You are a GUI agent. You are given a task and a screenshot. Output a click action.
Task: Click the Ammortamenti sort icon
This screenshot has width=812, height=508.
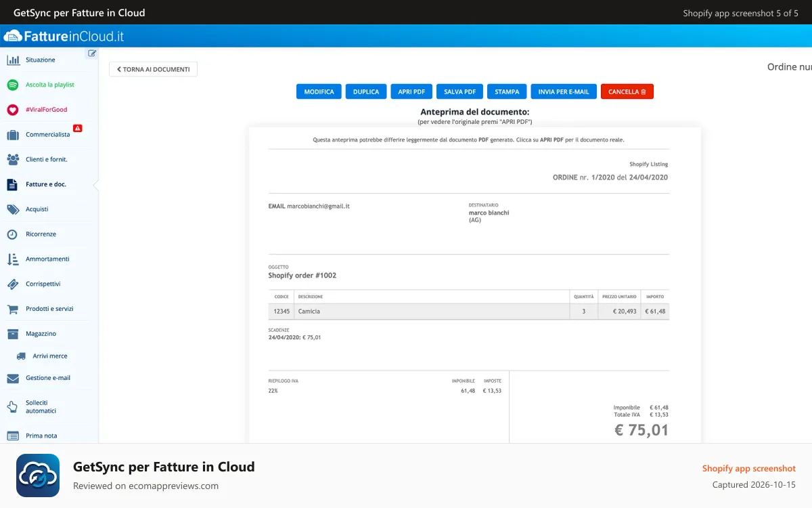(x=13, y=259)
